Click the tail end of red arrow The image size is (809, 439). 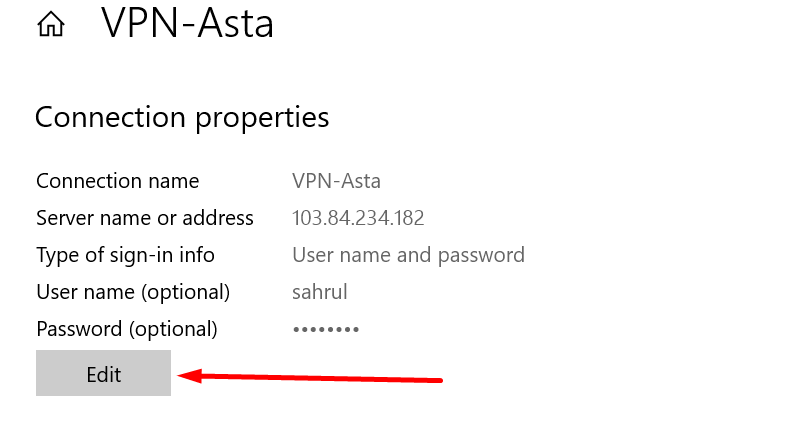point(440,380)
